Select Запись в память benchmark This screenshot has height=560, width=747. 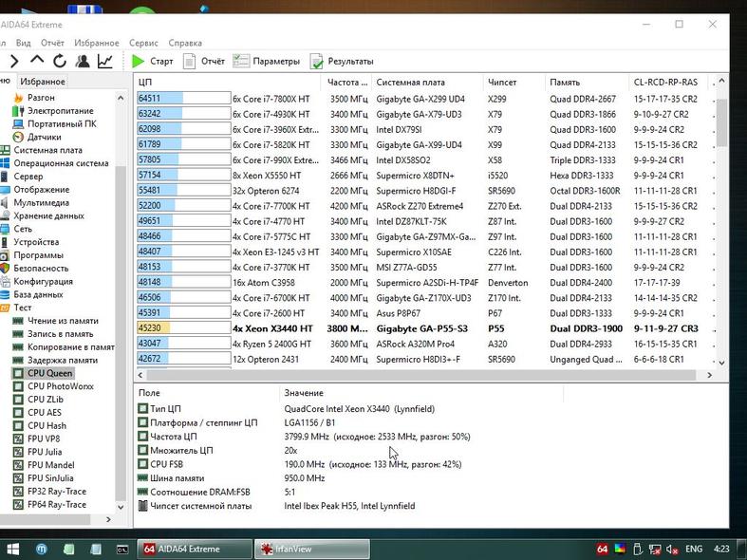coord(60,334)
